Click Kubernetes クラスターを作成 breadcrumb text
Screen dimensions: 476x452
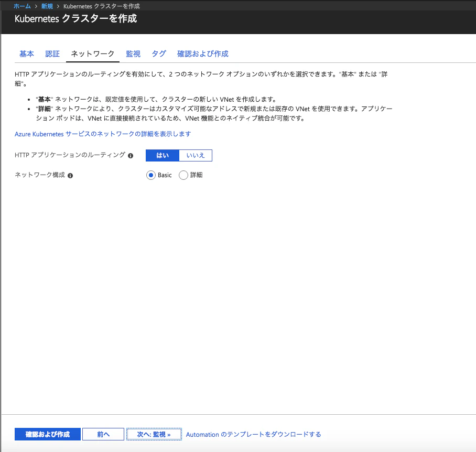pyautogui.click(x=102, y=6)
